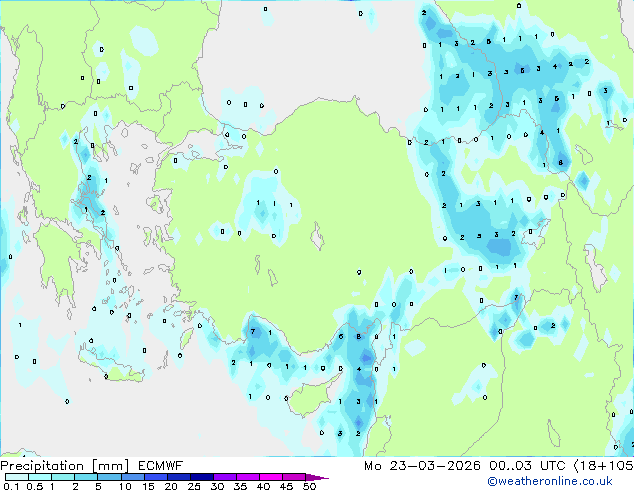Select the legend swatch between 5 and 10
Image resolution: width=634 pixels, height=490 pixels.
109,477
